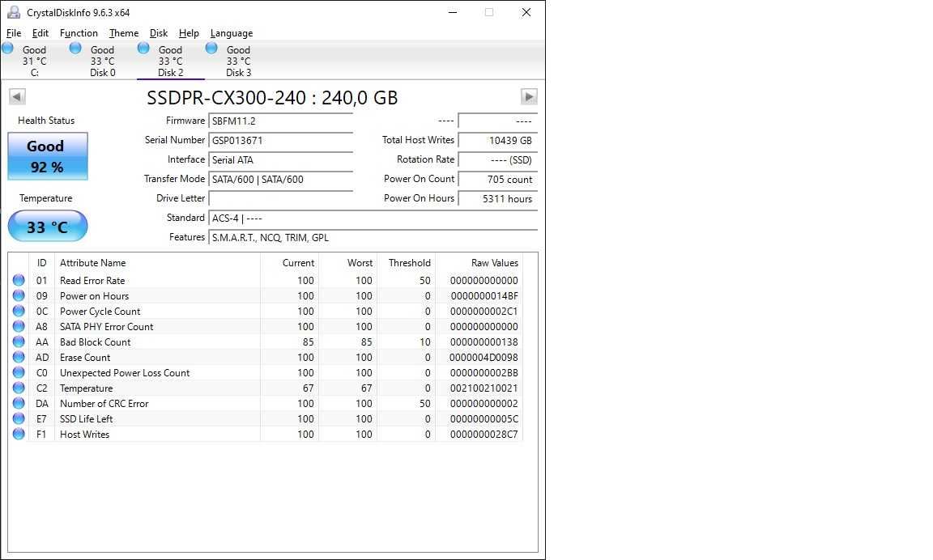Viewport: 933px width, 560px height.
Task: Switch to the Disk 3 tab label
Action: 239,73
